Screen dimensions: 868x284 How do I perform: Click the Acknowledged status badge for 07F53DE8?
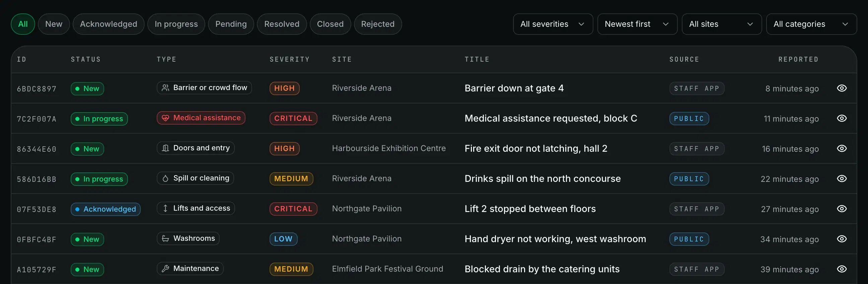[x=105, y=209]
